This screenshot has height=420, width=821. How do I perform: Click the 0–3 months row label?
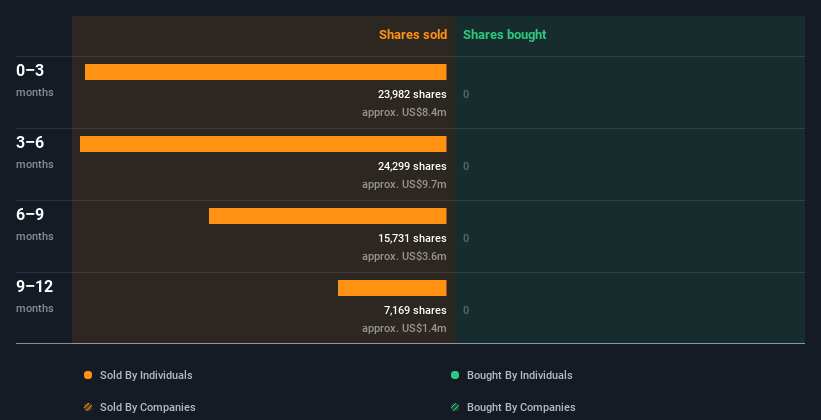35,81
